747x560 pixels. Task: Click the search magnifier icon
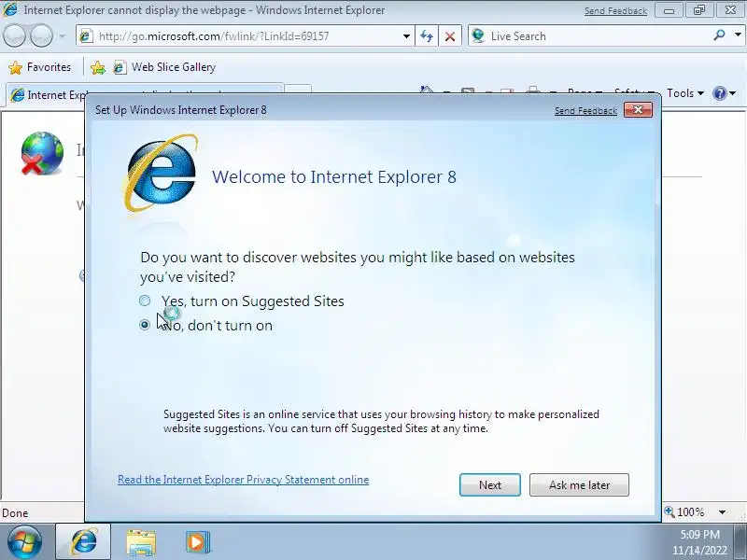(x=719, y=35)
